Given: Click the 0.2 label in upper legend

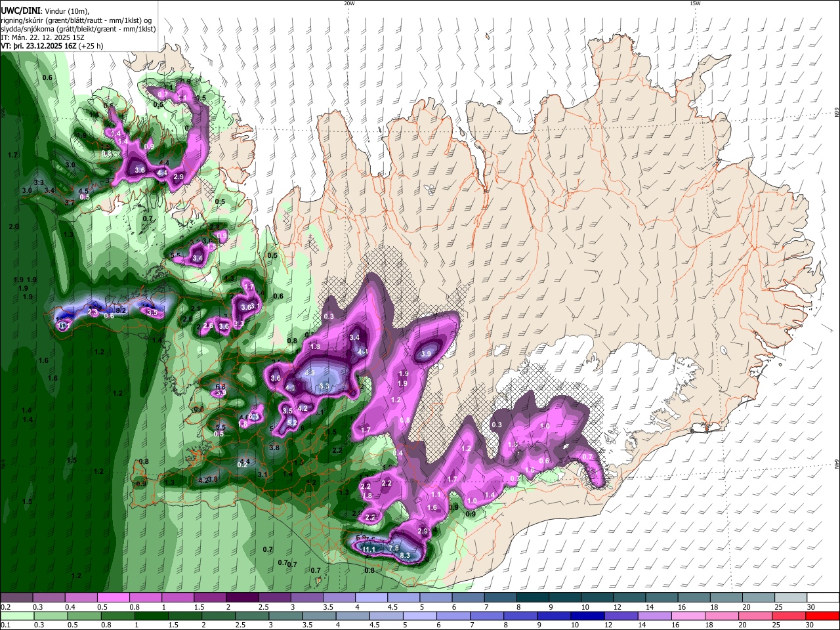Looking at the screenshot, I should coord(6,607).
